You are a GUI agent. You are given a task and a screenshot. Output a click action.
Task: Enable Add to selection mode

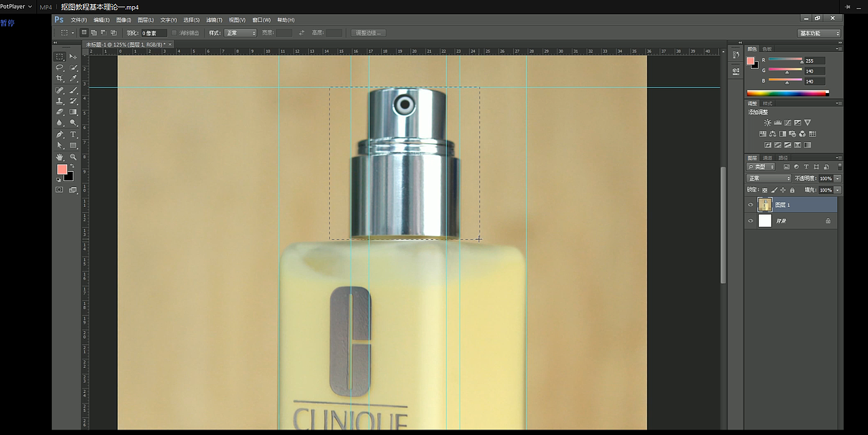point(94,33)
